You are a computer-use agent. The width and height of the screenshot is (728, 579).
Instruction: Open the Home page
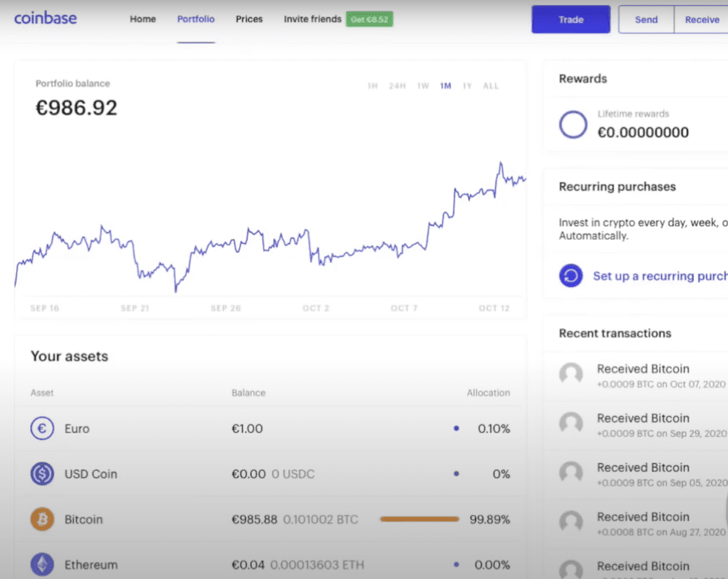click(142, 19)
